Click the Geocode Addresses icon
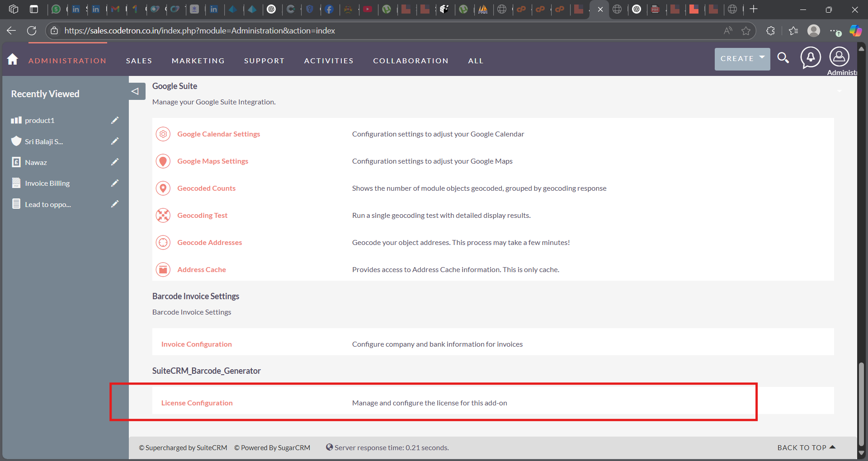 click(x=163, y=243)
